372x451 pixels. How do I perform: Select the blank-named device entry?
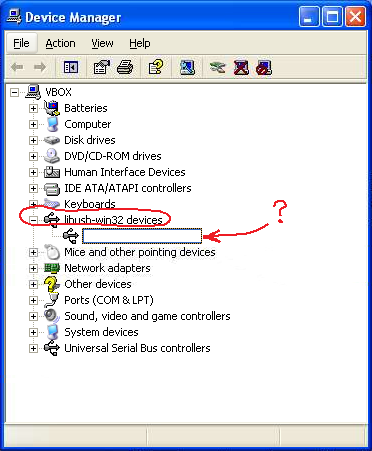(x=142, y=236)
